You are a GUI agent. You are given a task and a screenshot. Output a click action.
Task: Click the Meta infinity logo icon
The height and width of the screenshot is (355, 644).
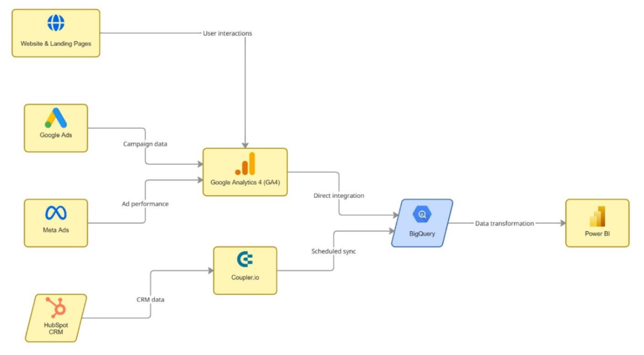coord(56,213)
